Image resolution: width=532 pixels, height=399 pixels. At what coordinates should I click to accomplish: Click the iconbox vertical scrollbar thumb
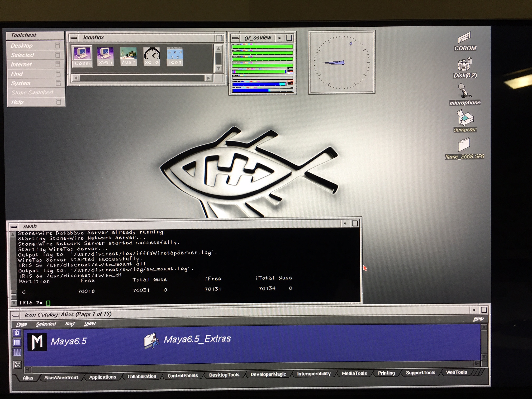[218, 58]
